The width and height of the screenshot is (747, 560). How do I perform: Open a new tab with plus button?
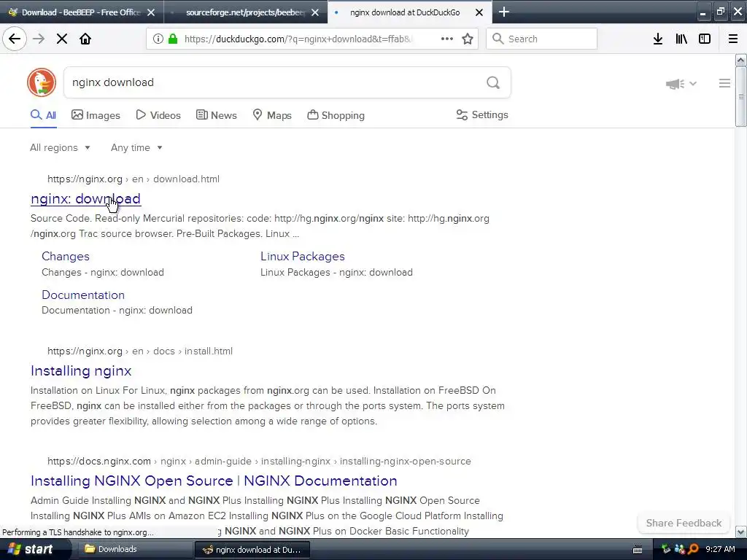pyautogui.click(x=504, y=12)
